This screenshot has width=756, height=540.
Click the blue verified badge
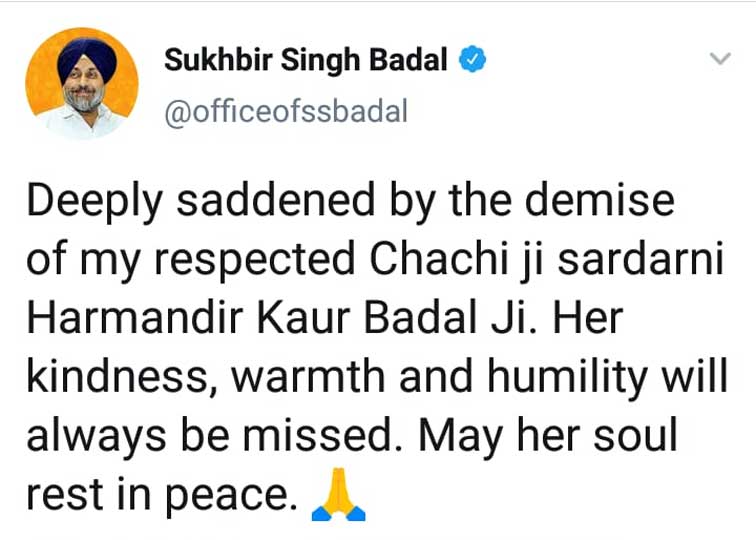[x=472, y=61]
